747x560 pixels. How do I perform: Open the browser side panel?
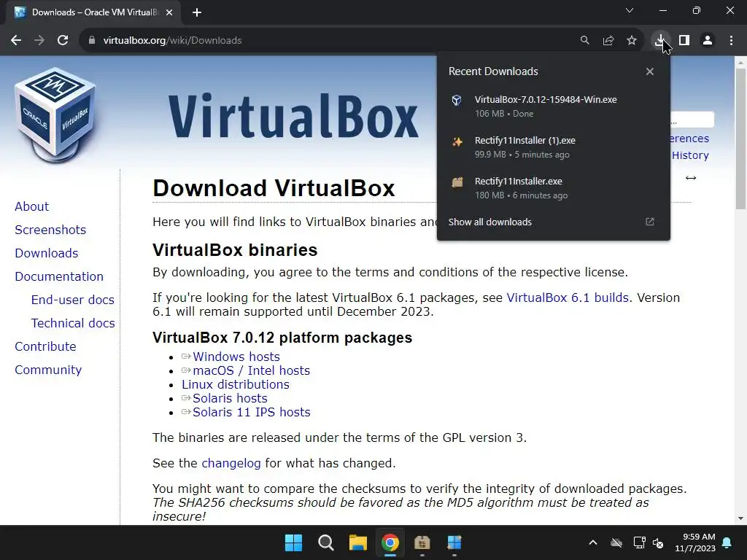684,41
